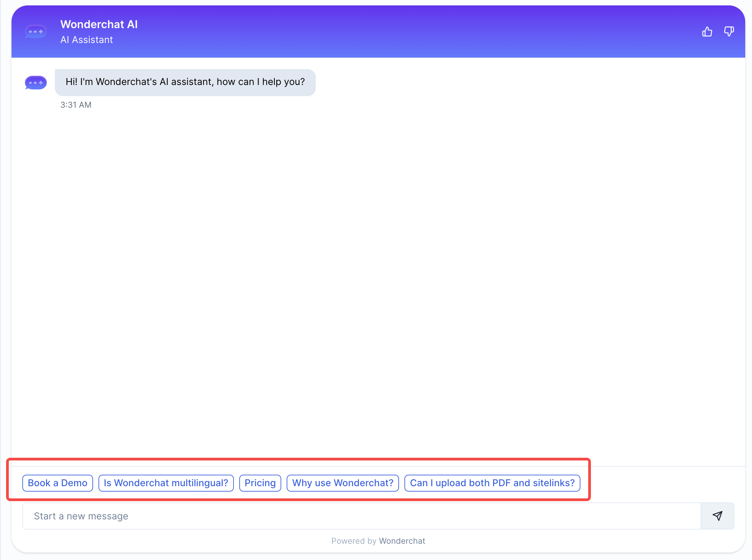Pick the Why use Wonderchat? suggestion
This screenshot has height=560, width=752.
[342, 483]
